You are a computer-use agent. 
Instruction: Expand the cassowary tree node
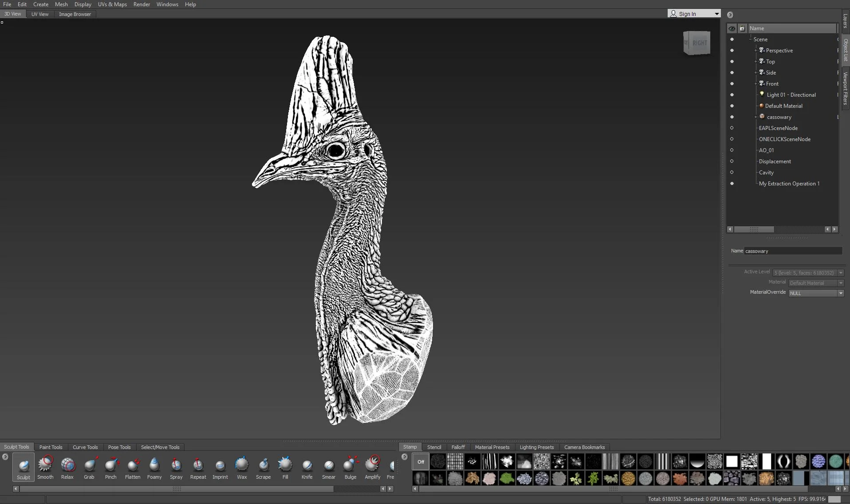click(x=756, y=117)
